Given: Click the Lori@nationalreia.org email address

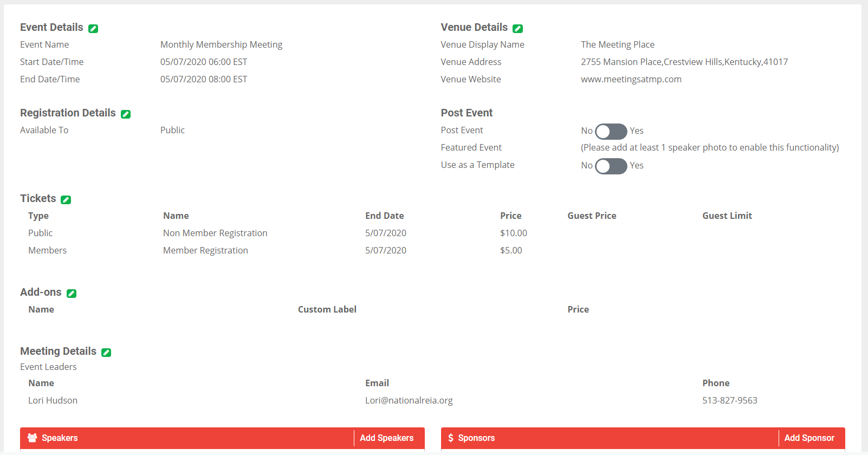Looking at the screenshot, I should [x=409, y=400].
